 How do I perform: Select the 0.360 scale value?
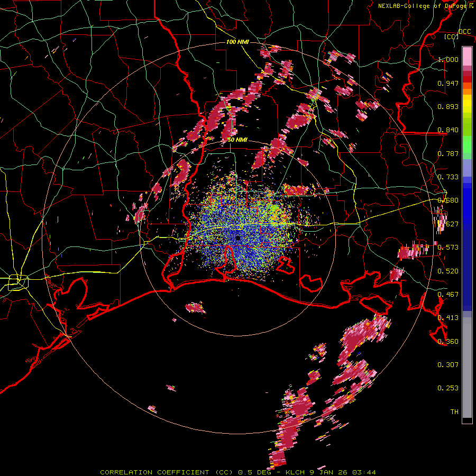coord(448,342)
